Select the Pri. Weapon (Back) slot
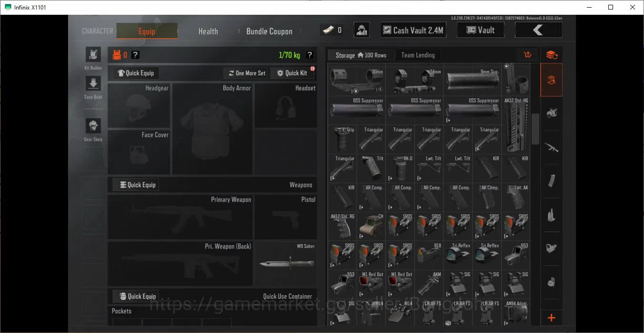This screenshot has width=644, height=333. (180, 263)
